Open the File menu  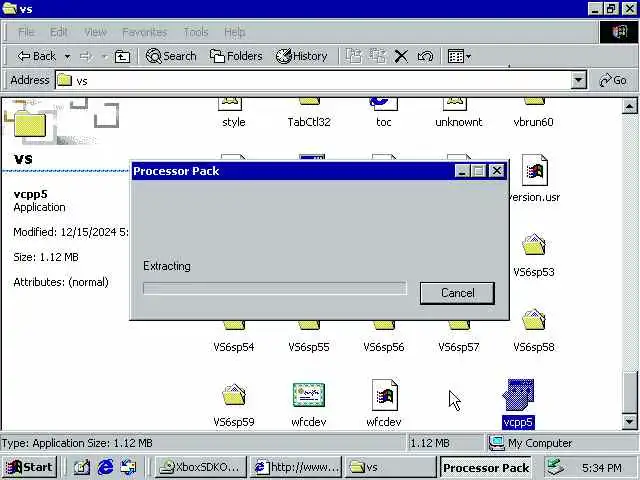[27, 32]
